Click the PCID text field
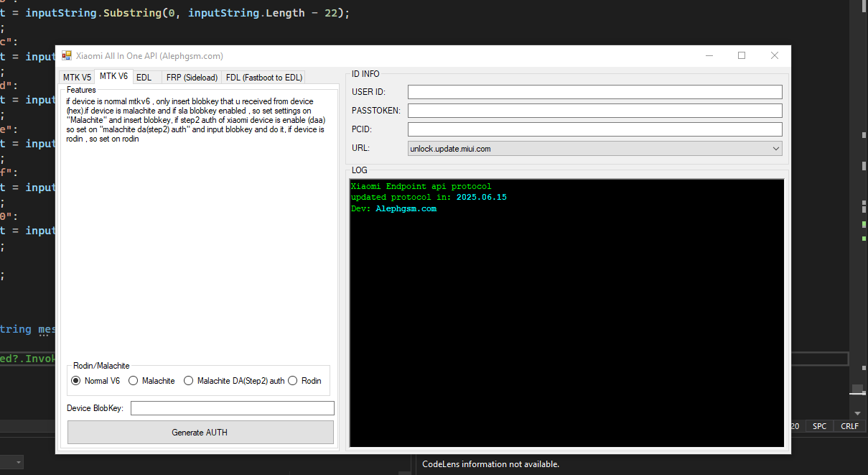The image size is (868, 475). pyautogui.click(x=594, y=129)
